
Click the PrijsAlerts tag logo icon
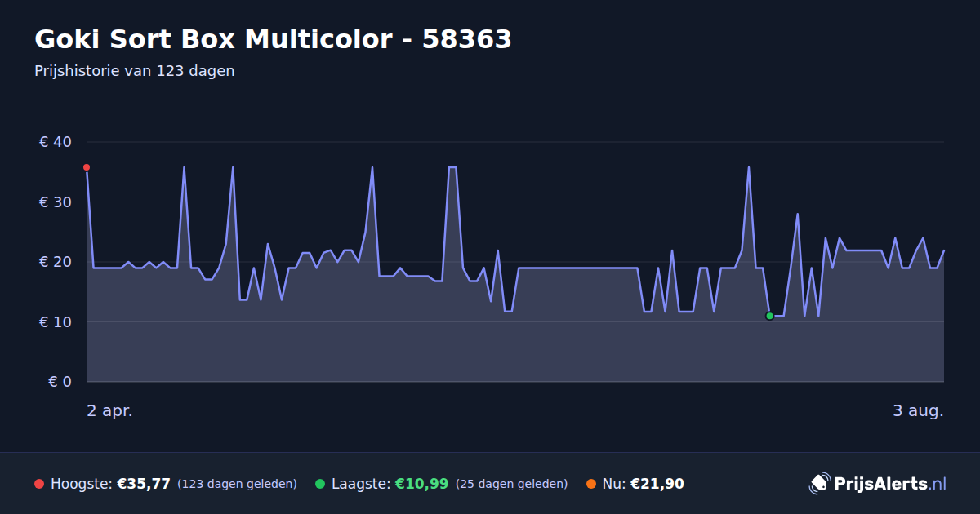tap(819, 484)
